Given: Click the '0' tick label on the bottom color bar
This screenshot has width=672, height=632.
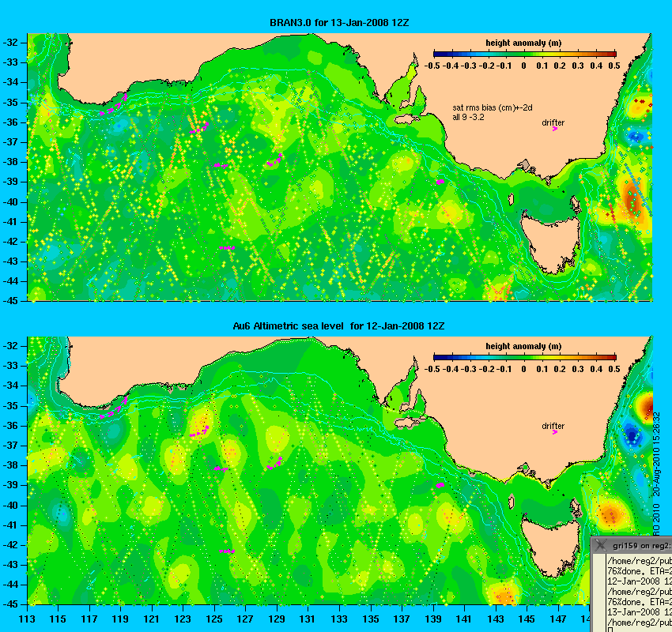Looking at the screenshot, I should click(523, 370).
